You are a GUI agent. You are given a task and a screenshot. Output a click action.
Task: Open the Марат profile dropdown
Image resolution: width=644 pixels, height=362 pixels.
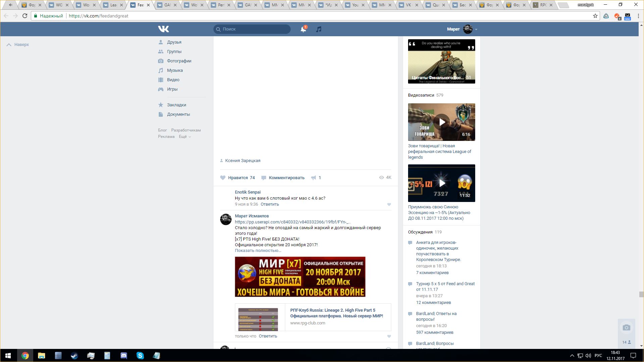tap(462, 29)
